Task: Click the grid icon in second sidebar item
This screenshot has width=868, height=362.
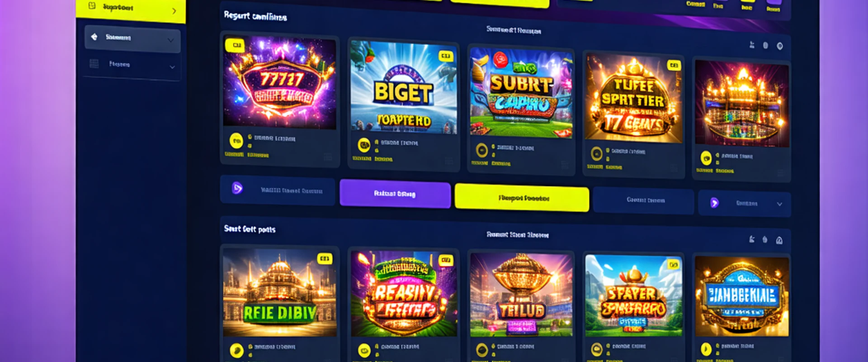Action: coord(94,63)
